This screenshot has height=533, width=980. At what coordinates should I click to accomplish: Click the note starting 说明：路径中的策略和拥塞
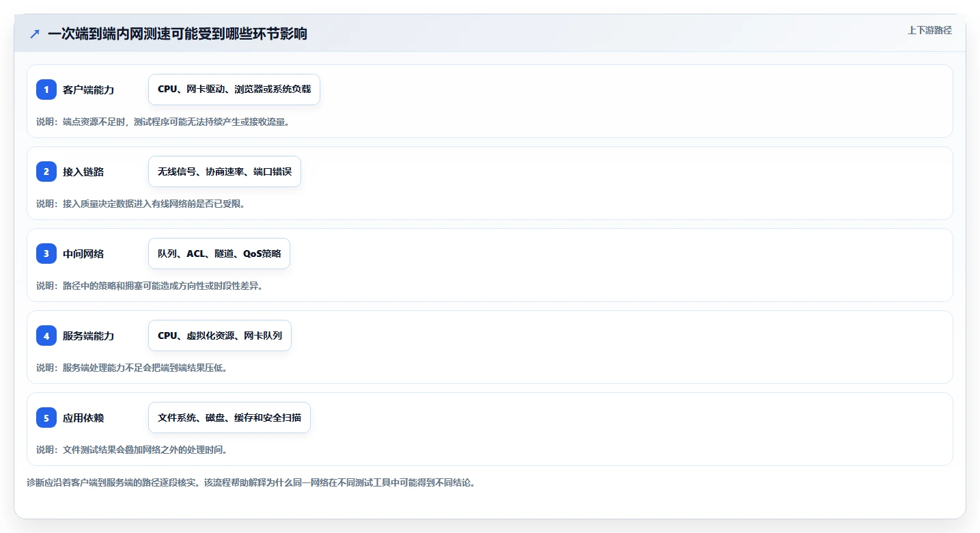pyautogui.click(x=150, y=286)
